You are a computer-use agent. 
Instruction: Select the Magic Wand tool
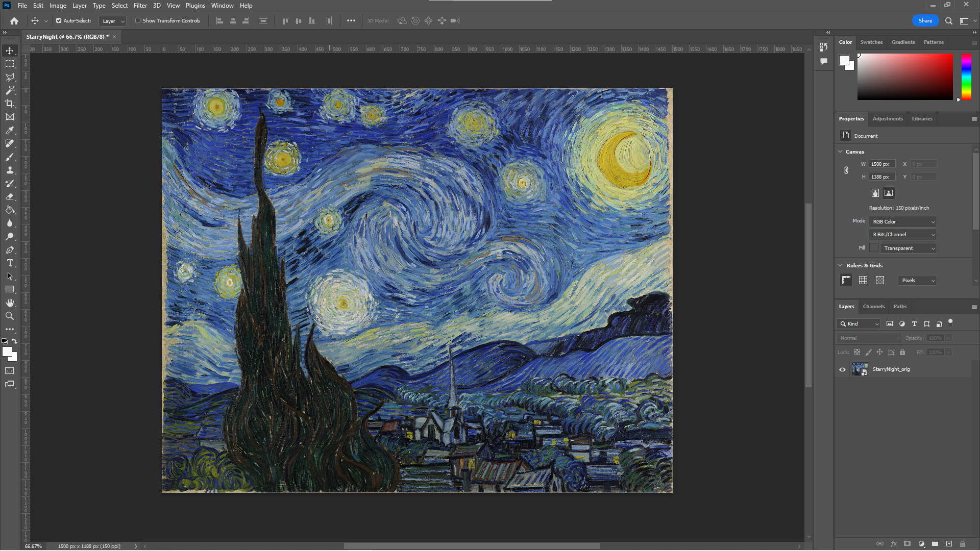(x=10, y=90)
